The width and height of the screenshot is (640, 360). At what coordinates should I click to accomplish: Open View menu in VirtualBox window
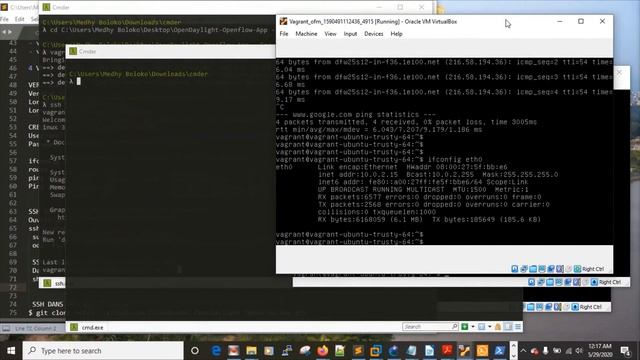coord(330,34)
